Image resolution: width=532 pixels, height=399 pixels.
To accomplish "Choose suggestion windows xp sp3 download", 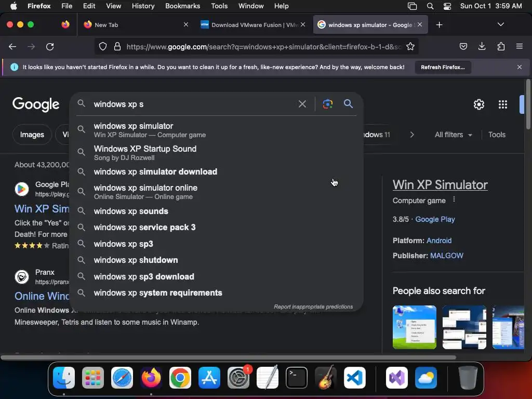I will point(217,276).
